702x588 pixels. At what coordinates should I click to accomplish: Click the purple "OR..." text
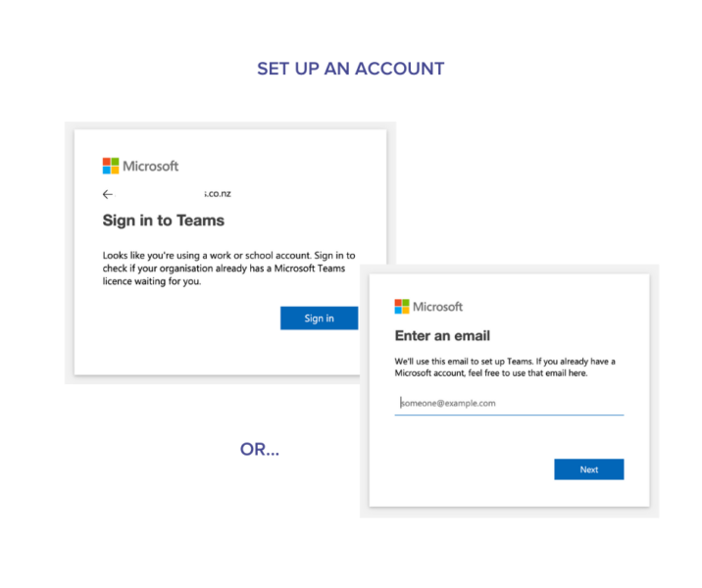point(260,450)
